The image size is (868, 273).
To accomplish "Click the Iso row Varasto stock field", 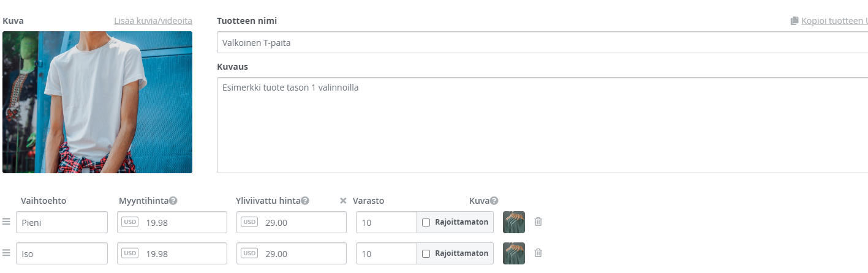I will (x=387, y=253).
